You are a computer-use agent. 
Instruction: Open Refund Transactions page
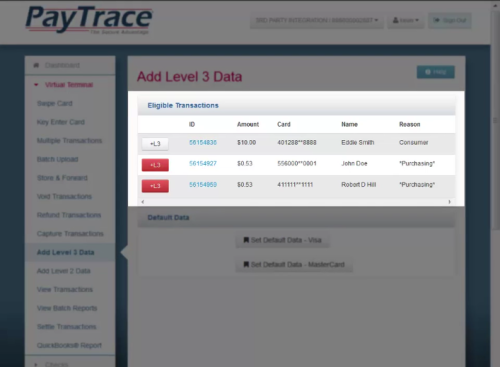click(69, 215)
